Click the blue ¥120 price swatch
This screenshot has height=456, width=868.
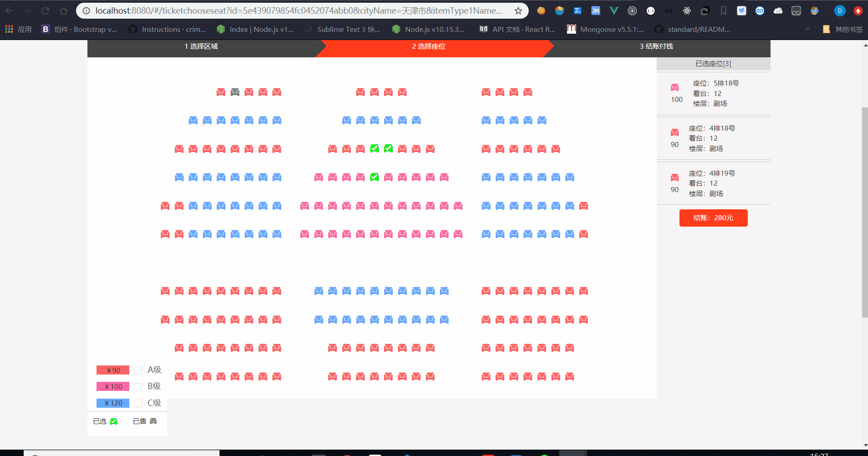pos(112,403)
